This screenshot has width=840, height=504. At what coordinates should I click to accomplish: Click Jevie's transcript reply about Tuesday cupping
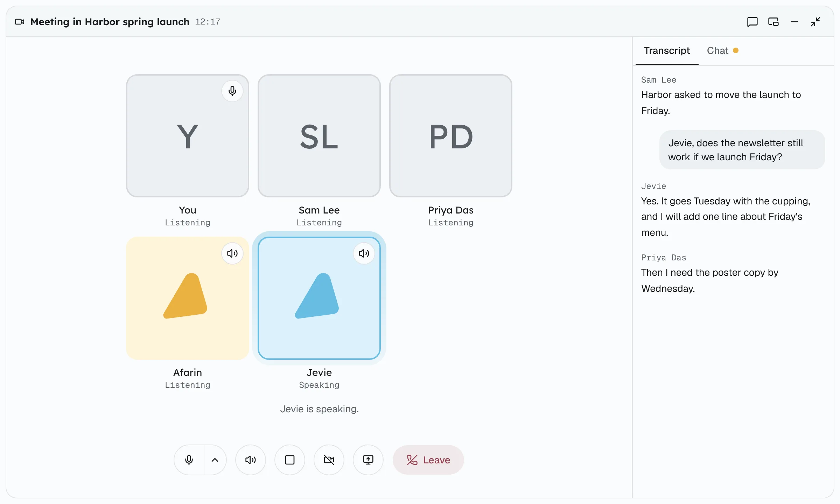coord(726,217)
